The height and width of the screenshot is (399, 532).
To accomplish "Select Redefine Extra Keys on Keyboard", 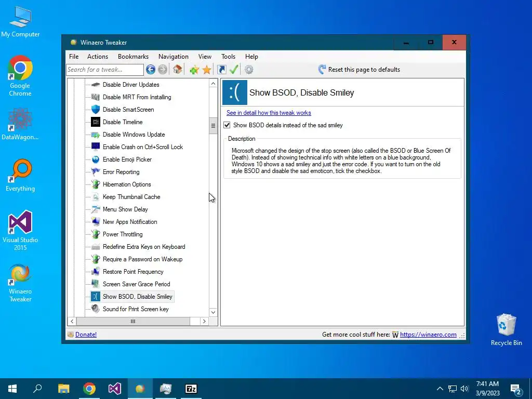I will tap(144, 247).
